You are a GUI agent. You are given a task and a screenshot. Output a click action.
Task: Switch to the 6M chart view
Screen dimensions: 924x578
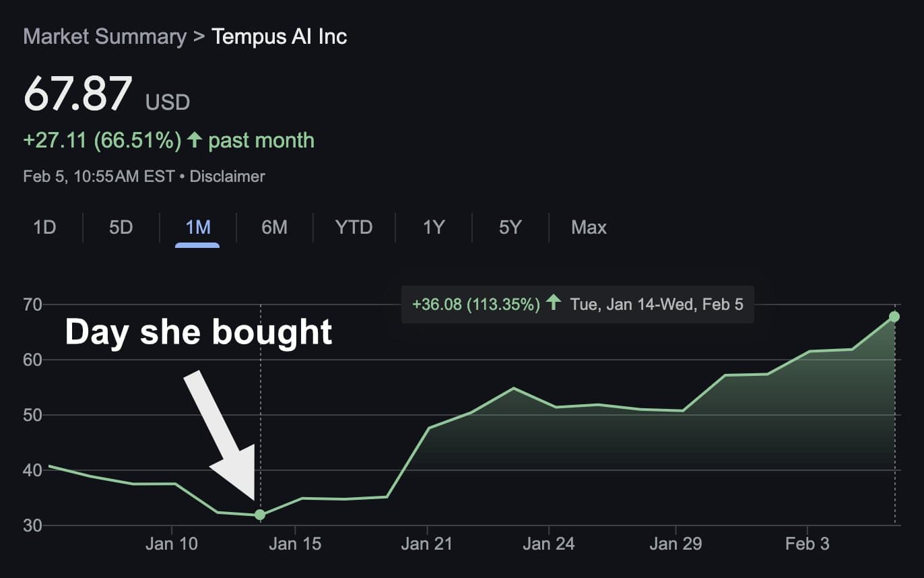pos(273,228)
